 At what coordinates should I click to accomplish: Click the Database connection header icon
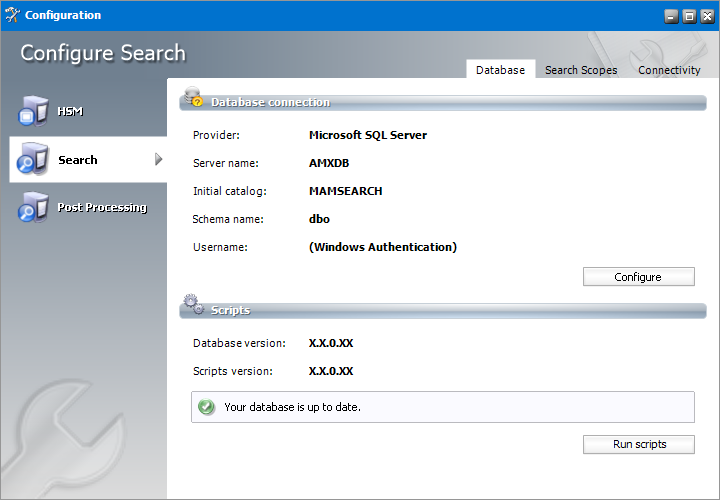click(193, 98)
